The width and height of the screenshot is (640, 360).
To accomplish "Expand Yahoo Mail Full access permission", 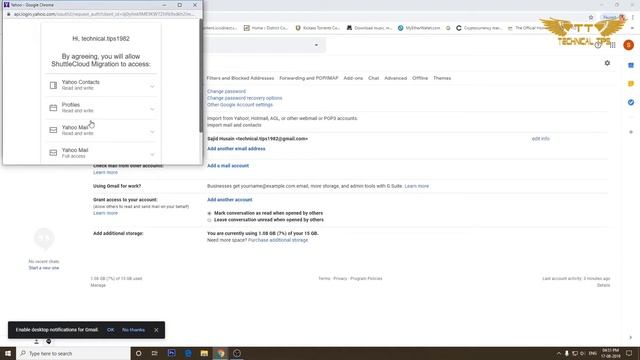I will click(152, 154).
